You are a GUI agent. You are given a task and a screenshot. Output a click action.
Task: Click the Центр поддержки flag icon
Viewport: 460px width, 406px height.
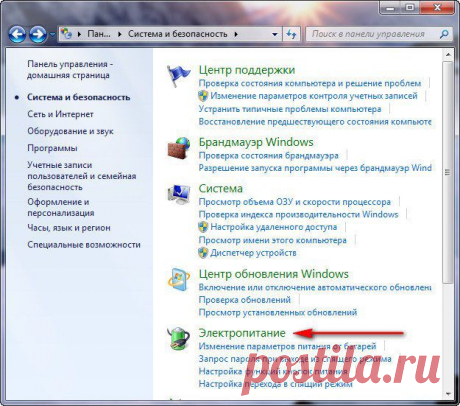point(179,76)
